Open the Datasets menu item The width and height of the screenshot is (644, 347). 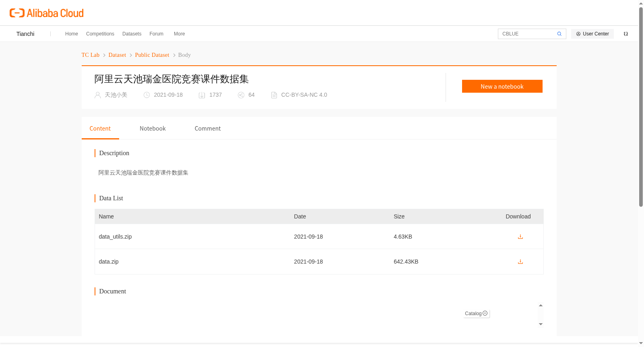click(x=132, y=34)
